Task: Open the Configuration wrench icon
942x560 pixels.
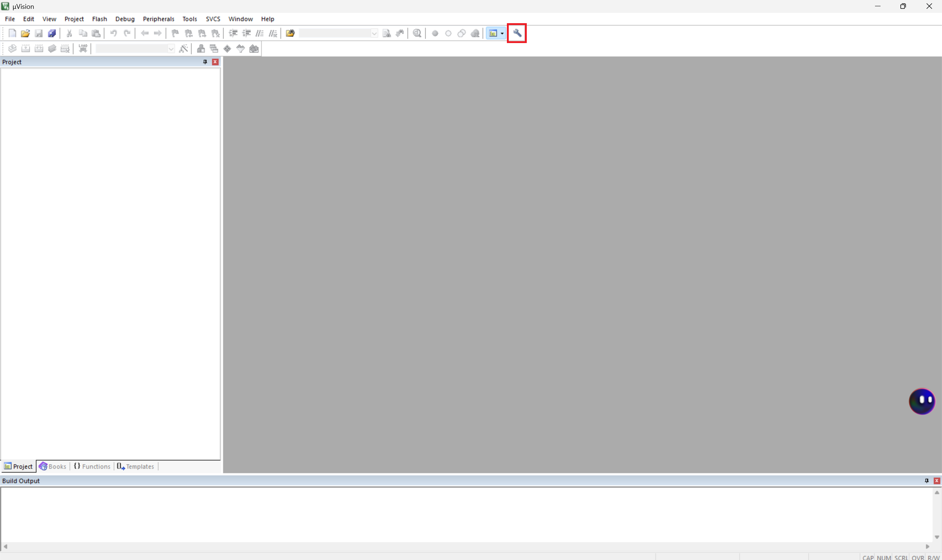Action: point(517,33)
